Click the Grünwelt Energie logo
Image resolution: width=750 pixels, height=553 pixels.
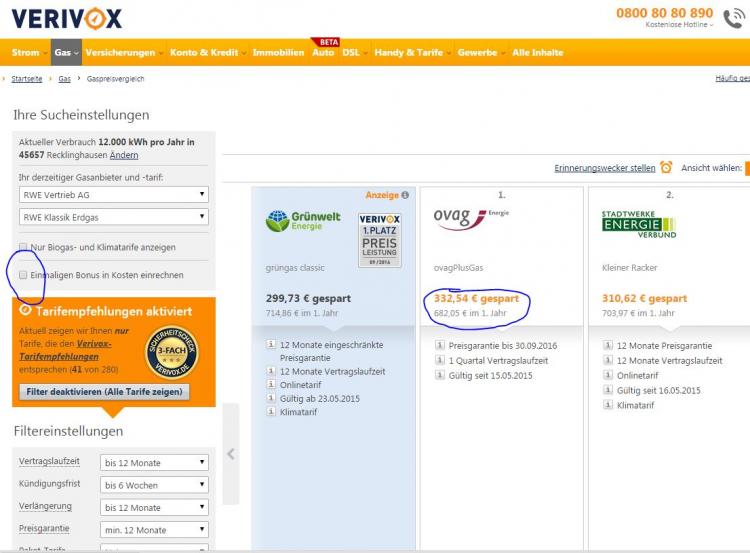(303, 221)
